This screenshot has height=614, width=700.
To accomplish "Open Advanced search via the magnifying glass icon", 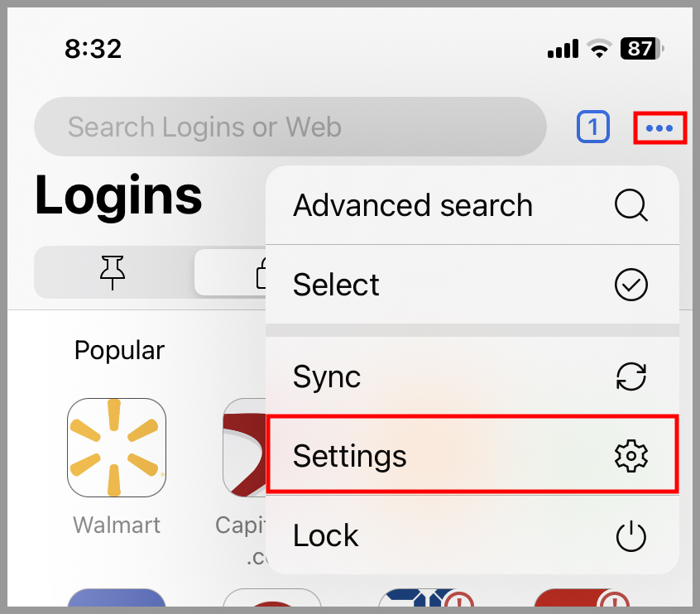I will (x=631, y=205).
